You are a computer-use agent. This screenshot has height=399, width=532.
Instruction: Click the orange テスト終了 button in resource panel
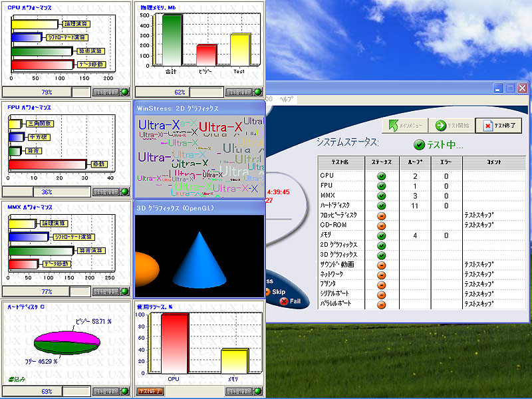(150, 391)
